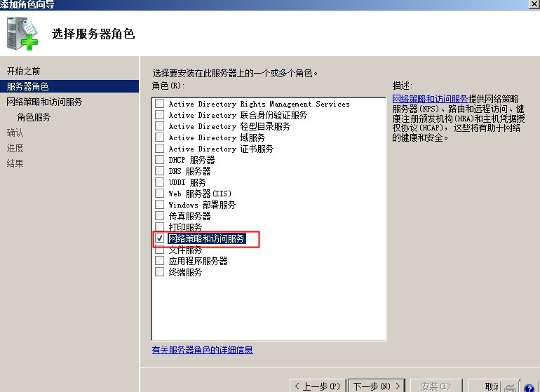Select 服务器角色 step in sidebar

click(x=69, y=86)
